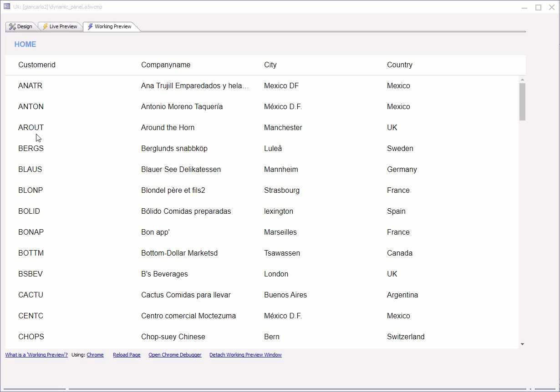
Task: Click company name Centro comercial Moctezuma
Action: [188, 316]
